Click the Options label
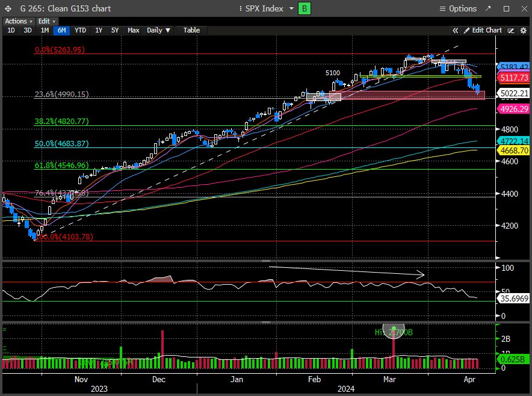 (463, 9)
